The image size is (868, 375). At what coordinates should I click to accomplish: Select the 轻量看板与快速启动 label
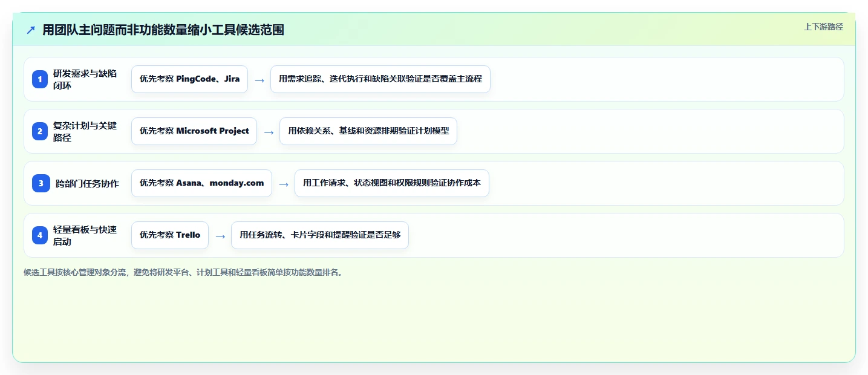tap(85, 235)
